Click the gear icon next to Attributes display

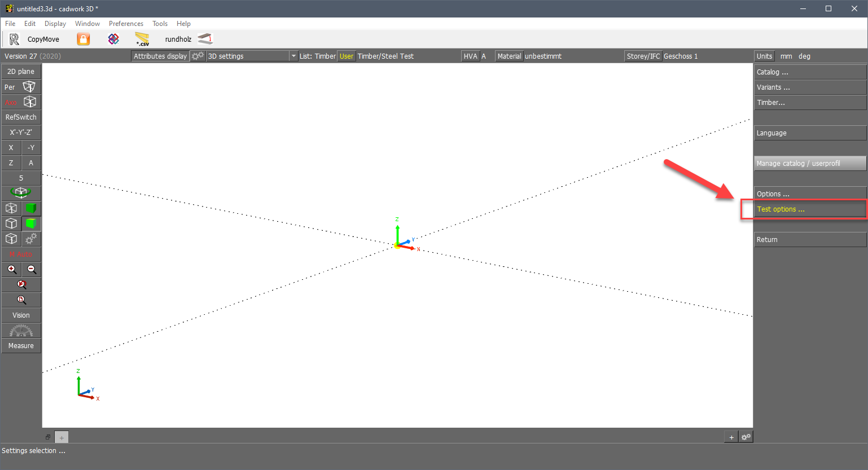point(196,56)
